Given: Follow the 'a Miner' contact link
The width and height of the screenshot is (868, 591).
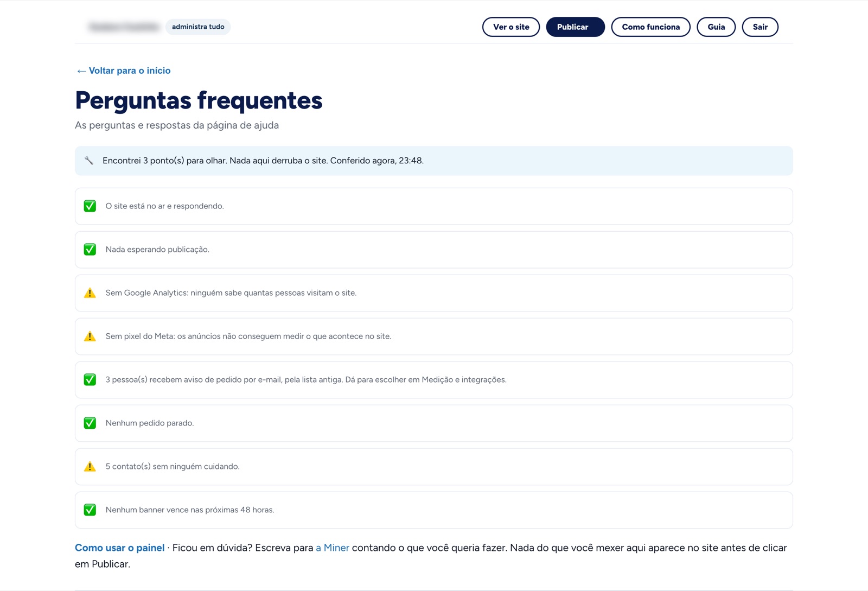Looking at the screenshot, I should point(333,548).
